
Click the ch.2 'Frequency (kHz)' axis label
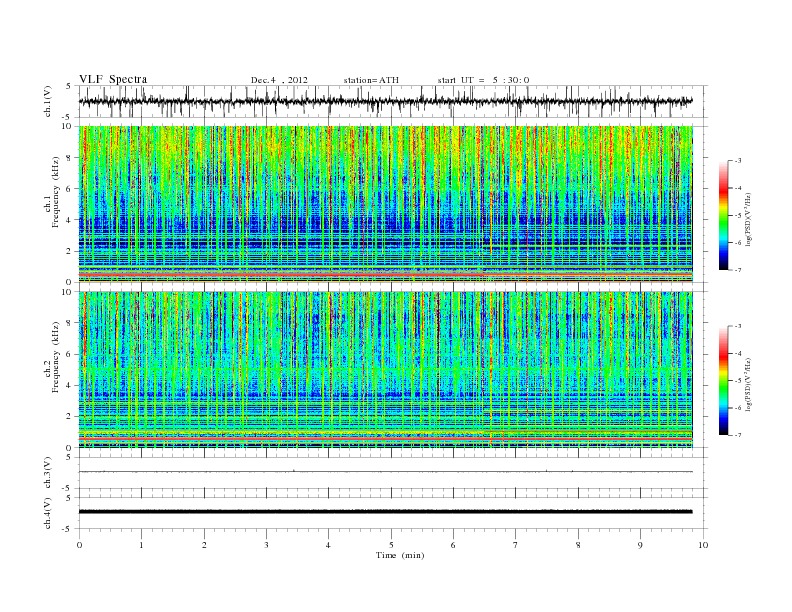click(56, 358)
